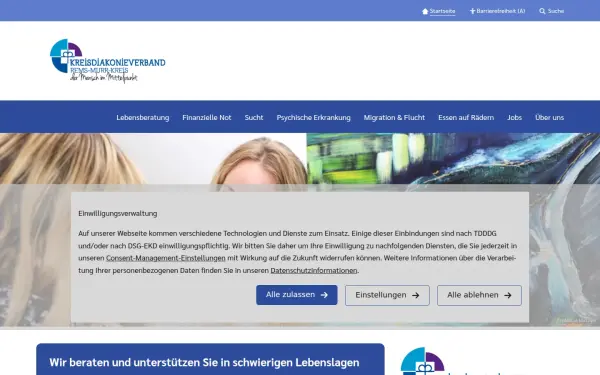Open the Lebensberatung menu
This screenshot has height=375, width=600.
point(143,117)
